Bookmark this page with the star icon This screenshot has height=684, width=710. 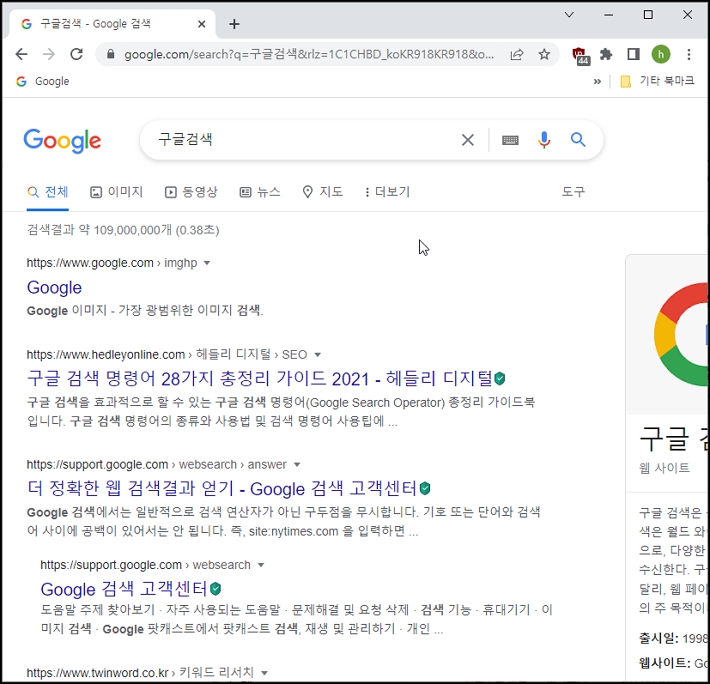(544, 55)
